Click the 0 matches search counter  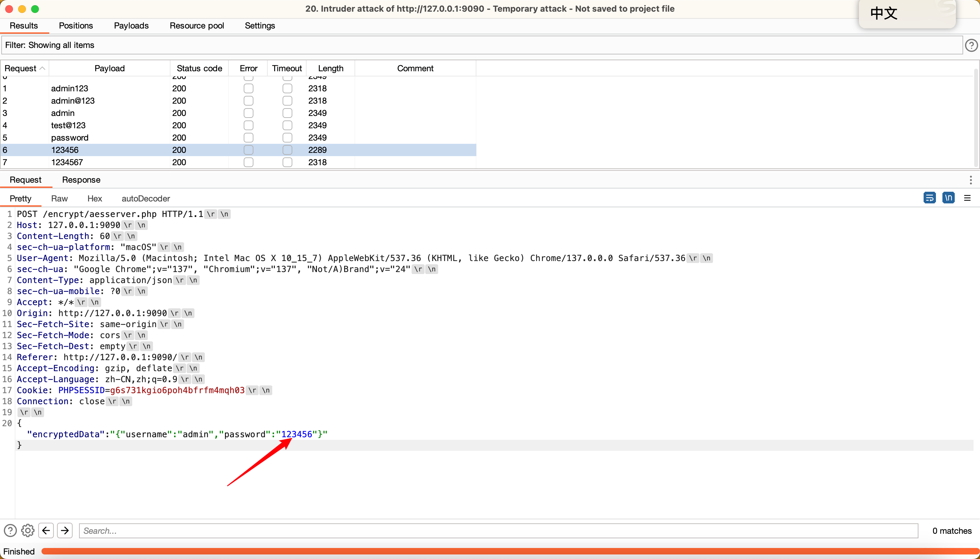point(951,530)
